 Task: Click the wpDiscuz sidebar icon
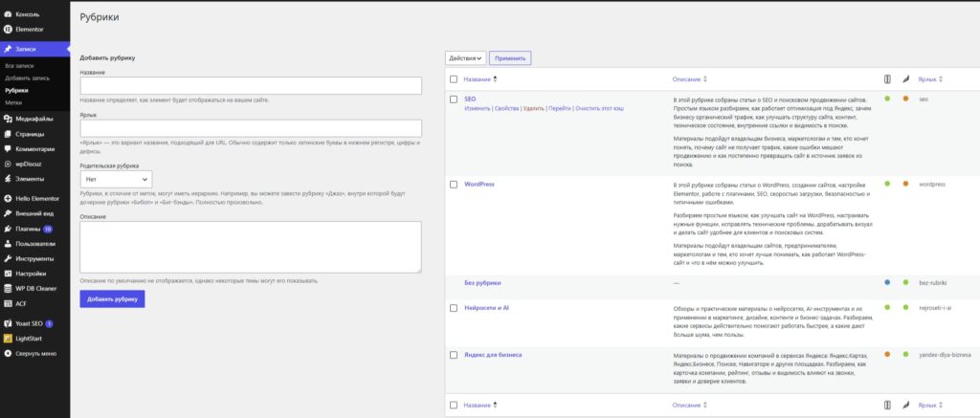[x=8, y=164]
